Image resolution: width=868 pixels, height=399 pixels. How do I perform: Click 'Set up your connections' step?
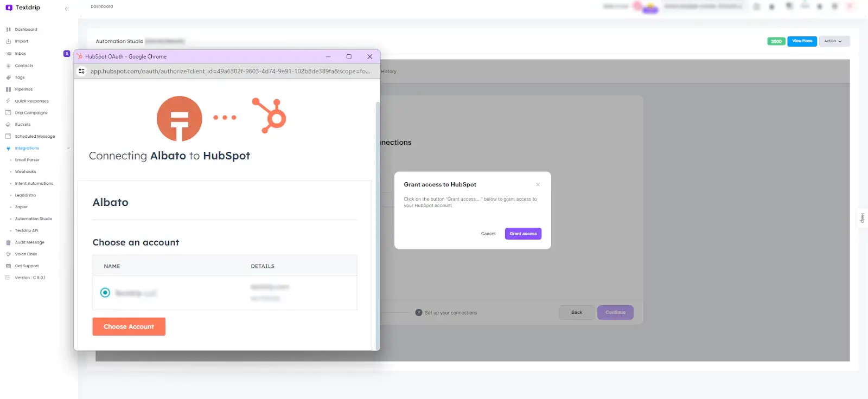tap(446, 313)
